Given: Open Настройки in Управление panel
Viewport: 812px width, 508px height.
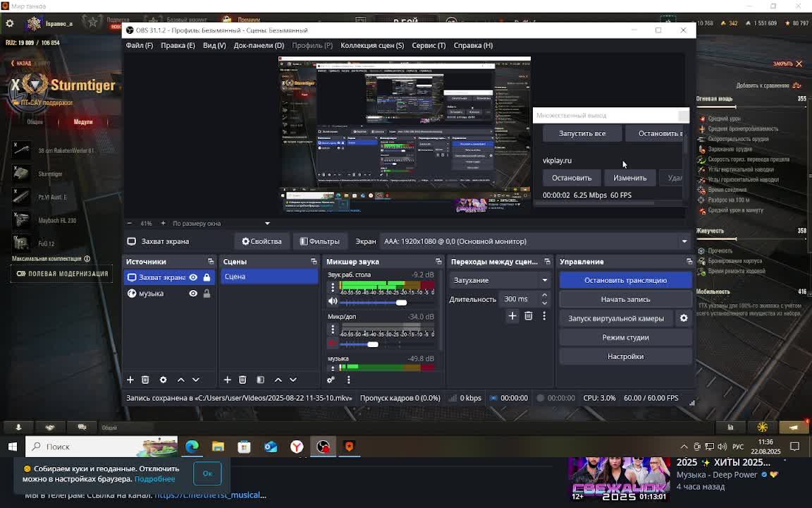Looking at the screenshot, I should pyautogui.click(x=626, y=356).
